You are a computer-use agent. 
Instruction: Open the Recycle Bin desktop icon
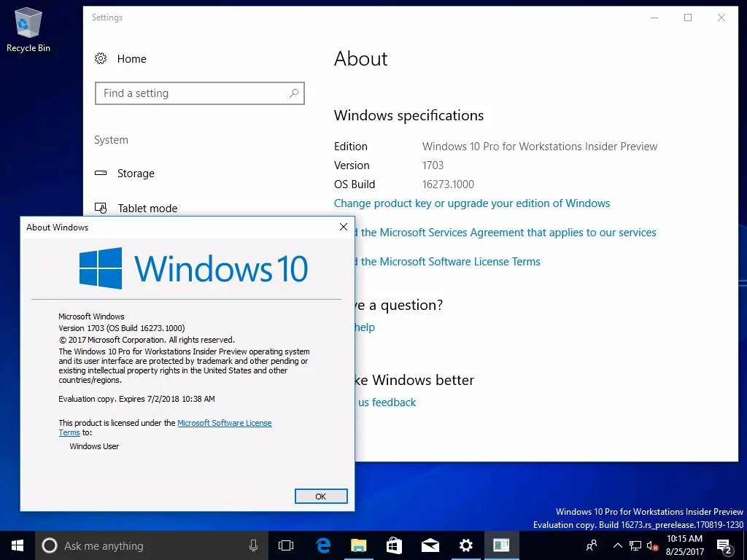[x=28, y=30]
